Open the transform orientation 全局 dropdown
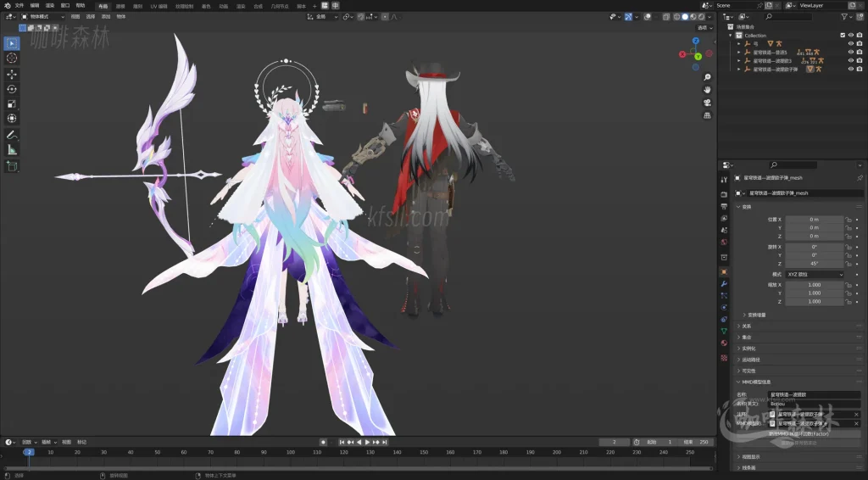This screenshot has height=480, width=868. click(322, 17)
